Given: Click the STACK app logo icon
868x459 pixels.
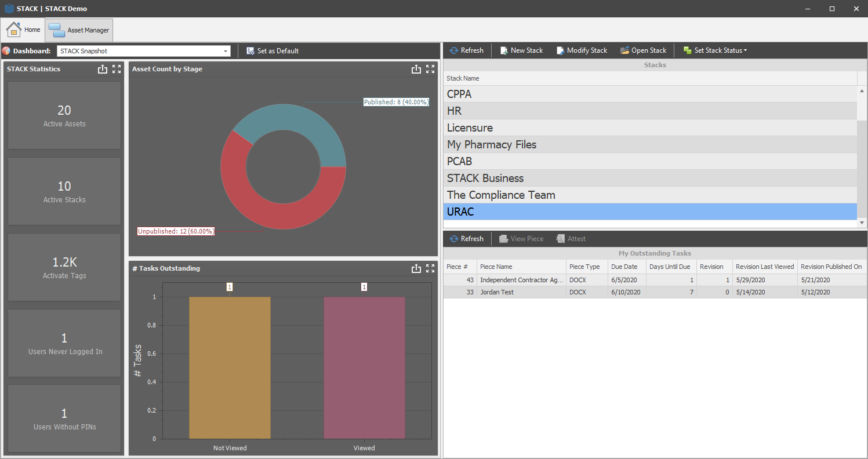Looking at the screenshot, I should pos(9,9).
